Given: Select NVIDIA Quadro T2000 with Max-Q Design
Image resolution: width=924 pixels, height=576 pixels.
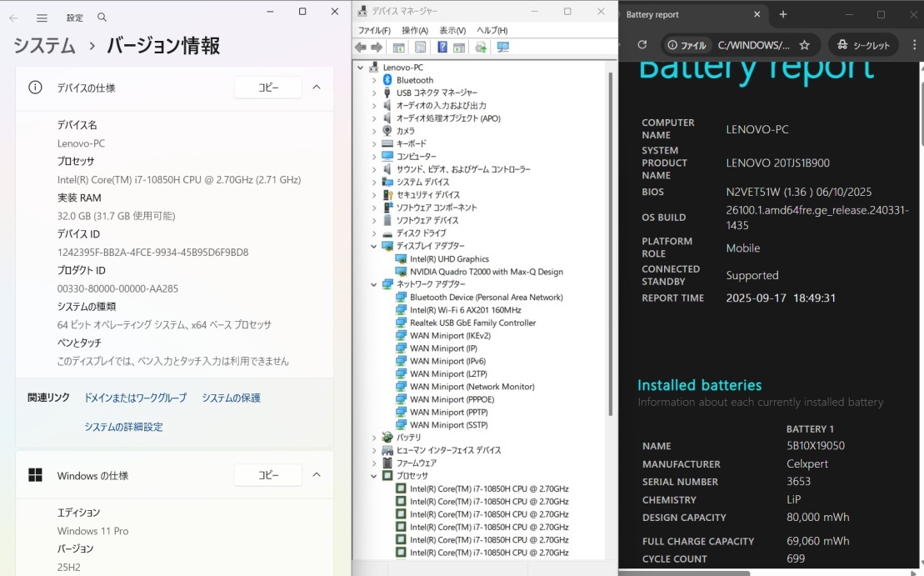Looking at the screenshot, I should (x=486, y=272).
